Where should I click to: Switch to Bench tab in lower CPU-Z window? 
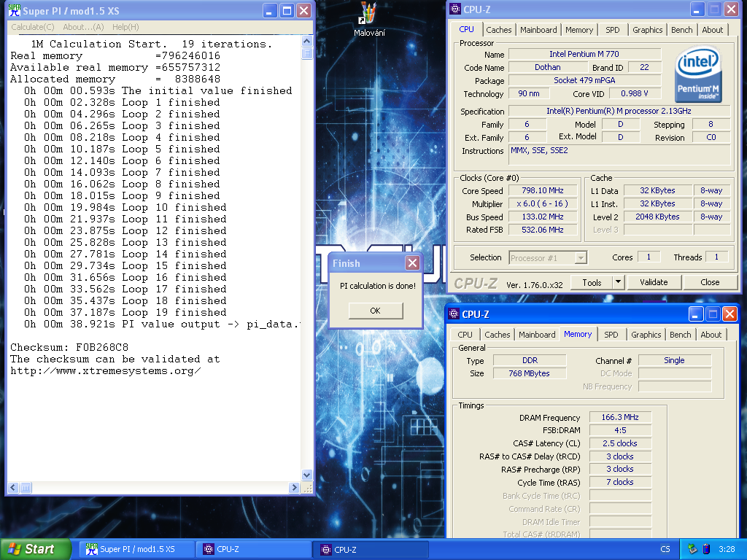680,334
